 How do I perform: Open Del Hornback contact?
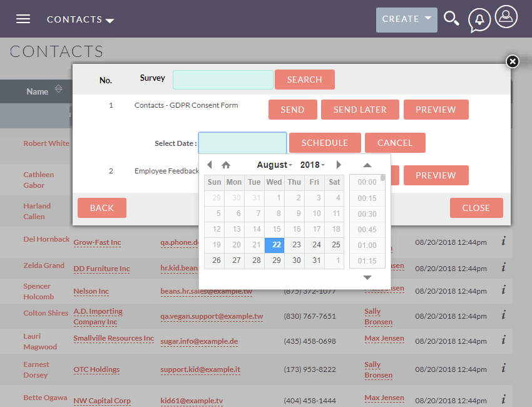(46, 239)
